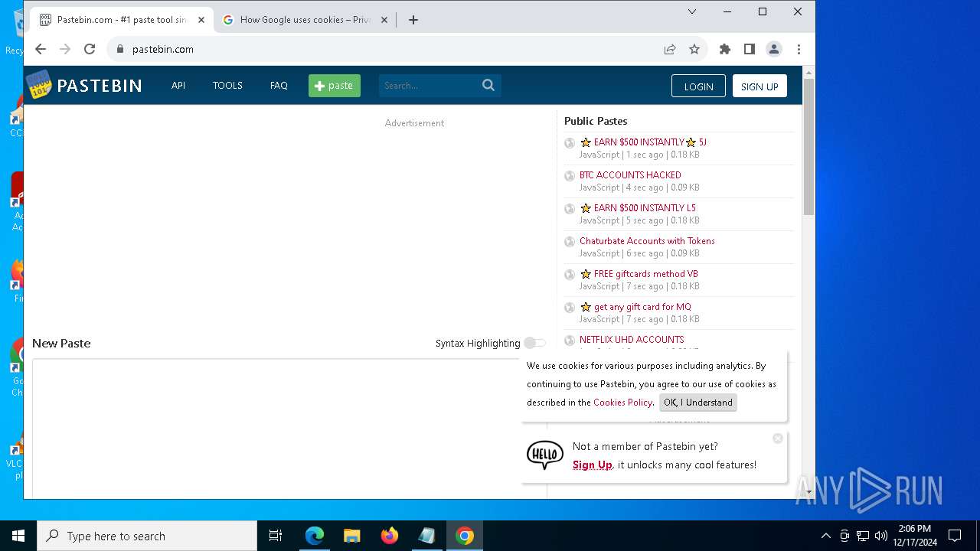Close the Pastebin.com tab
Screen dimensions: 980x551
[x=201, y=20]
